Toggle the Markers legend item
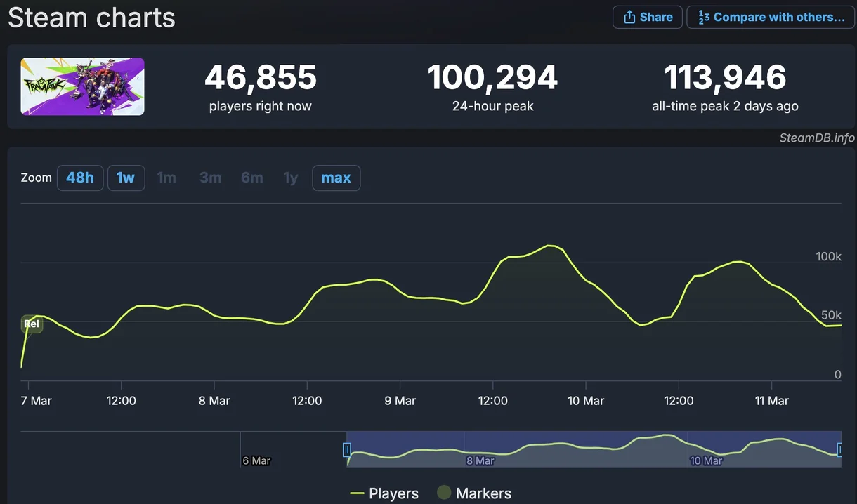This screenshot has height=504, width=857. coord(473,493)
